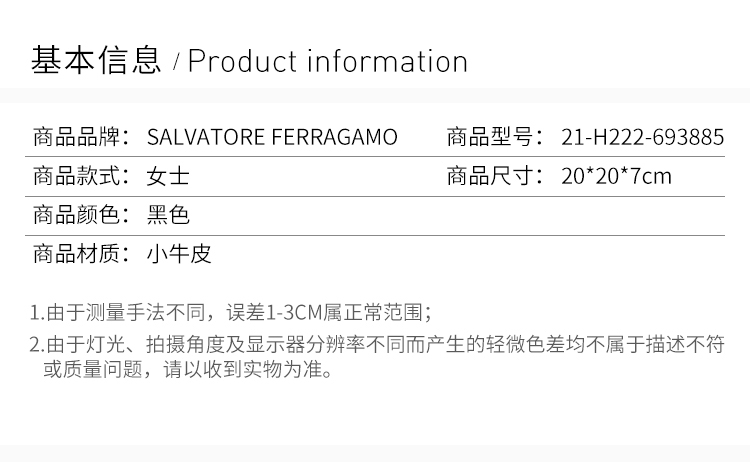
Task: Select the SALVATORE FERRAGAMO brand value
Action: [x=272, y=137]
